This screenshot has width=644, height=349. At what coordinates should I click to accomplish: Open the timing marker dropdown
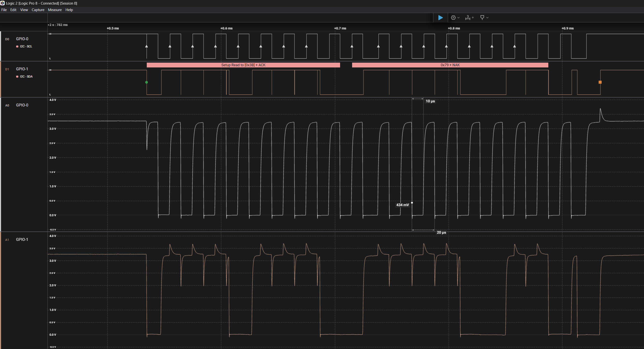(x=484, y=18)
